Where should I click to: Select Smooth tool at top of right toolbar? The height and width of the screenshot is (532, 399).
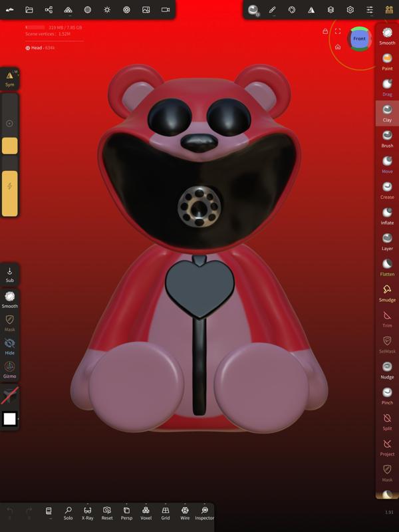[x=387, y=36]
